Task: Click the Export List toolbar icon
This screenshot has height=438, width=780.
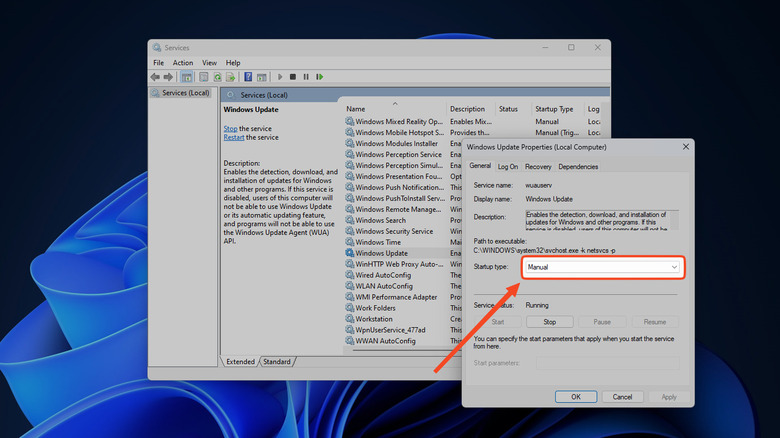Action: [230, 77]
